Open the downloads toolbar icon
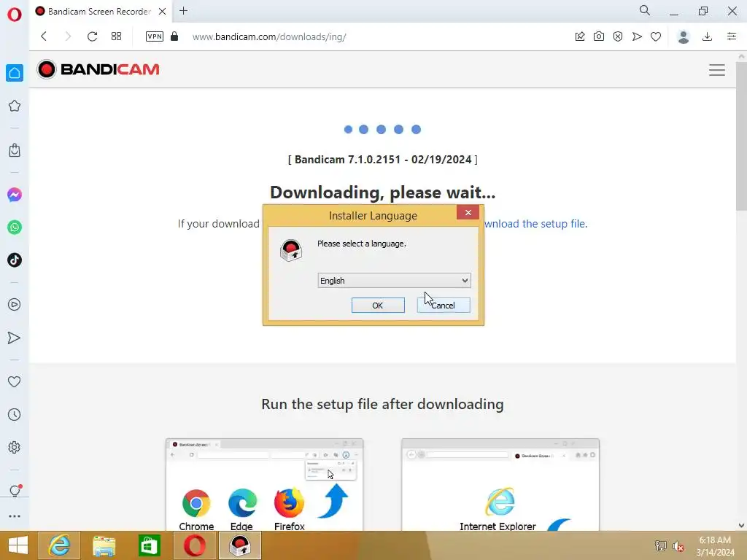This screenshot has width=747, height=560. click(708, 36)
